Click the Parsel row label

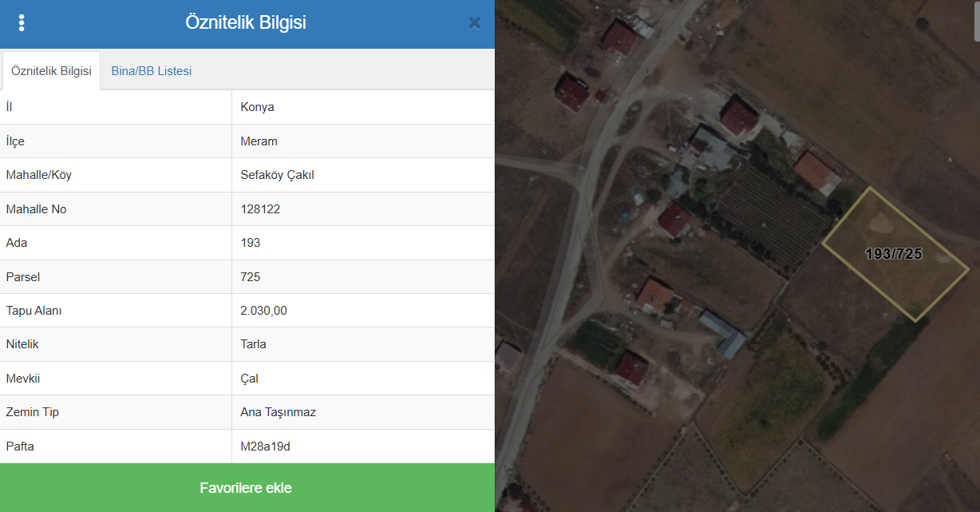22,277
